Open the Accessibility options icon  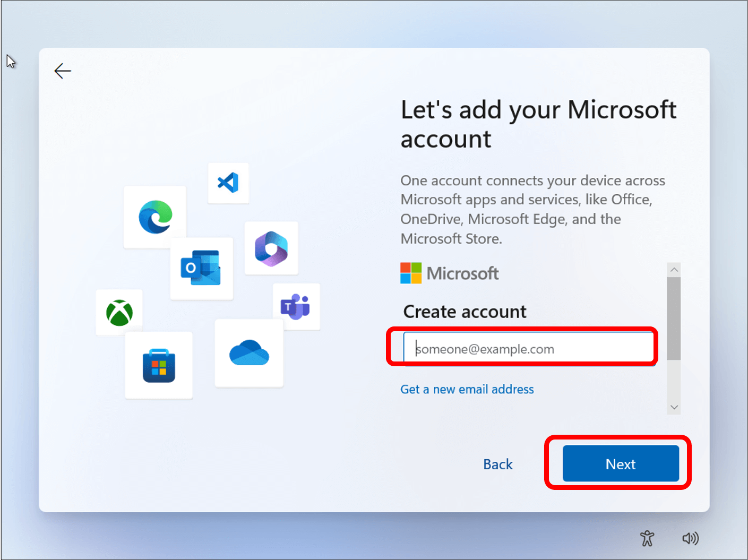pos(647,538)
